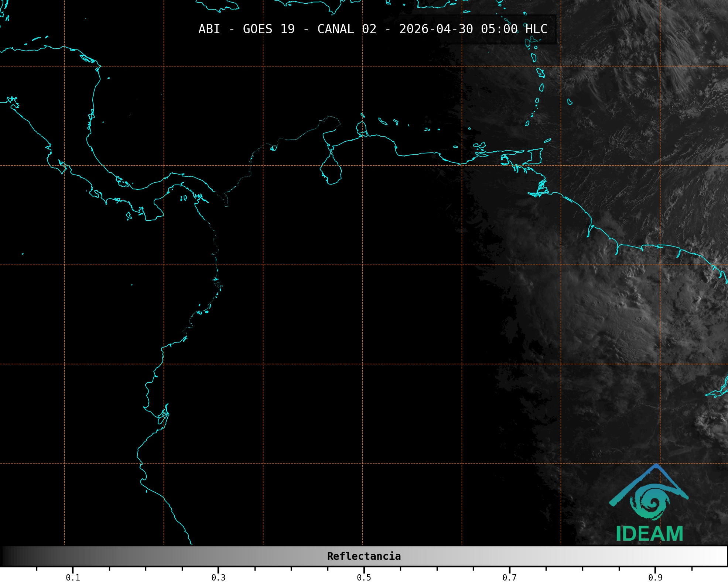Image resolution: width=728 pixels, height=582 pixels.
Task: Click the 0.5 tick label on the colorbar
Action: pos(364,577)
